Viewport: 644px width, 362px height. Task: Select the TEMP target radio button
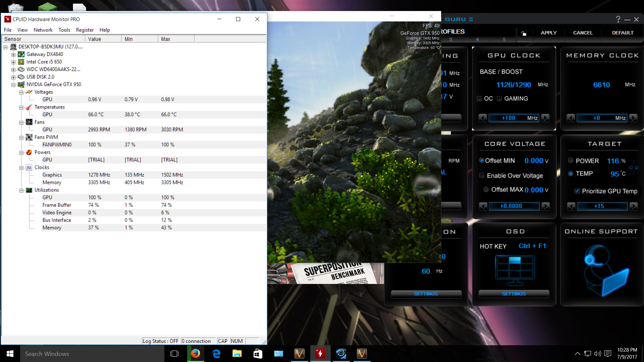click(571, 174)
